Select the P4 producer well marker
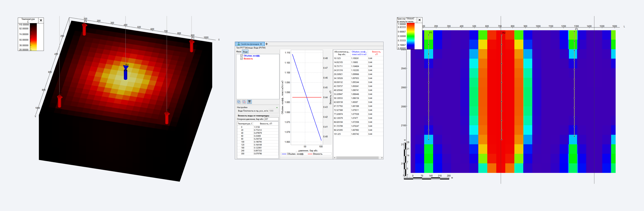This screenshot has width=644, height=211. [x=84, y=29]
